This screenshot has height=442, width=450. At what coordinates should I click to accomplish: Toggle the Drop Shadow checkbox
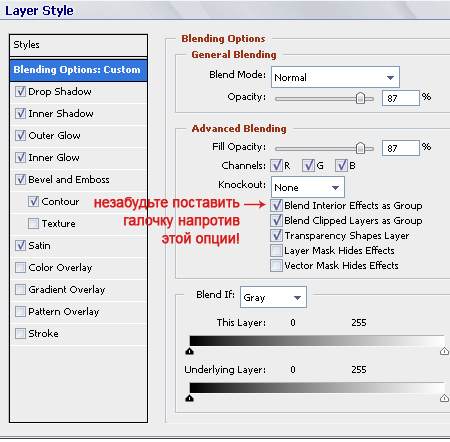click(x=20, y=91)
